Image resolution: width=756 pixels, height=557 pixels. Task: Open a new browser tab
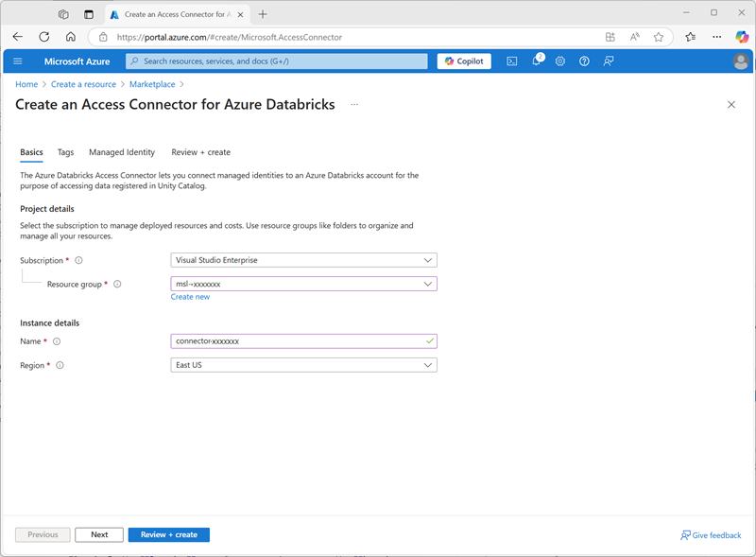[x=263, y=14]
